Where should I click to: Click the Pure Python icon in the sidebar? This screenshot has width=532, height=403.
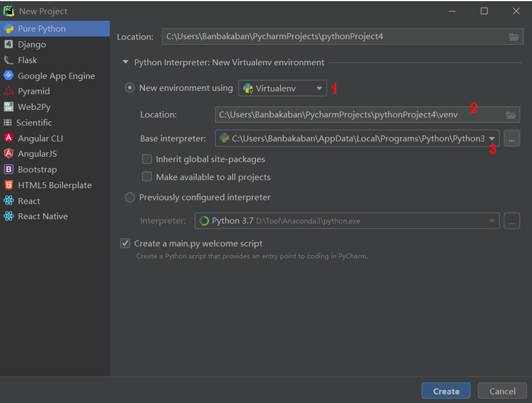(x=9, y=29)
